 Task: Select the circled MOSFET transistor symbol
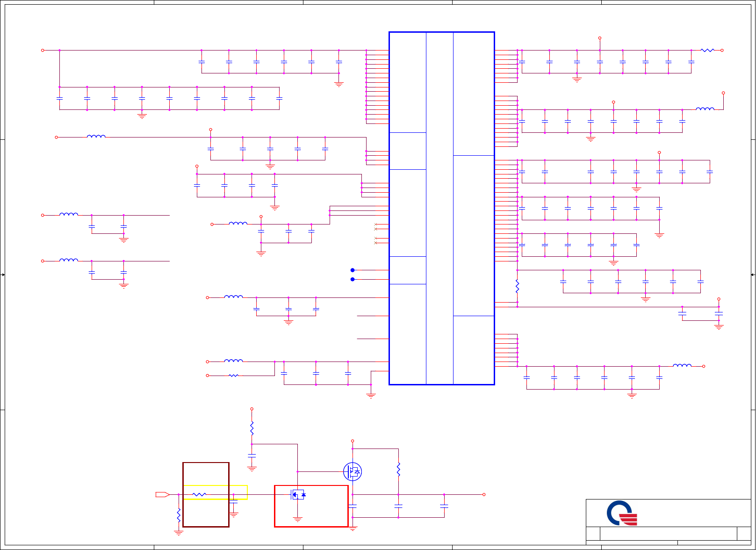[353, 471]
